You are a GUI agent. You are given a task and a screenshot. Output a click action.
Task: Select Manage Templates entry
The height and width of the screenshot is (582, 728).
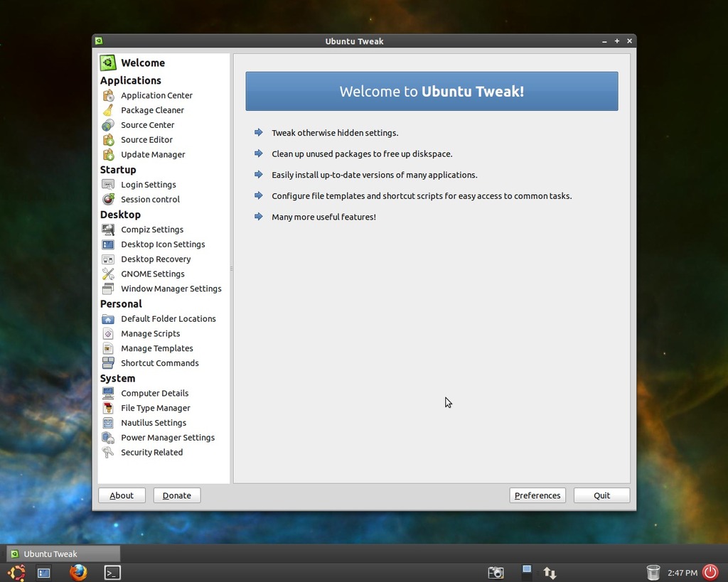[x=157, y=348]
